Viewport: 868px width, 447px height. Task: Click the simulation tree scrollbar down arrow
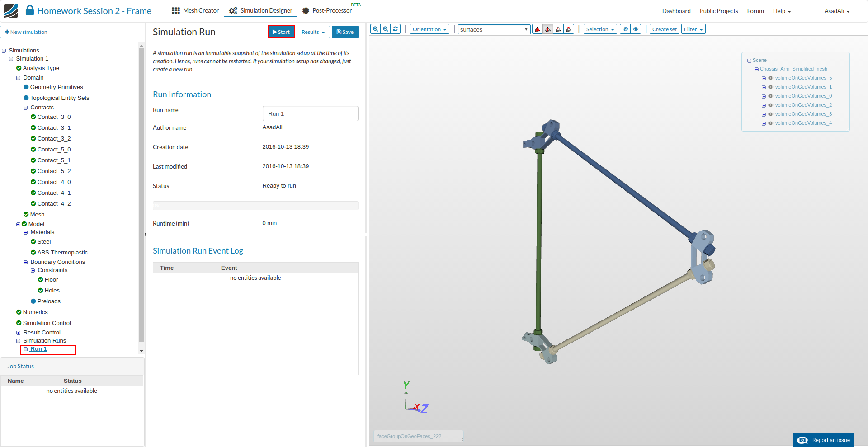tap(141, 351)
